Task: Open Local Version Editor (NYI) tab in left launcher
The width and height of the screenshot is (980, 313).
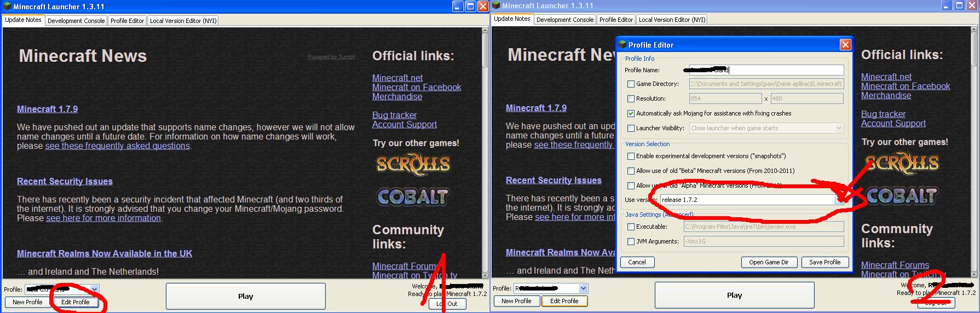Action: tap(183, 21)
